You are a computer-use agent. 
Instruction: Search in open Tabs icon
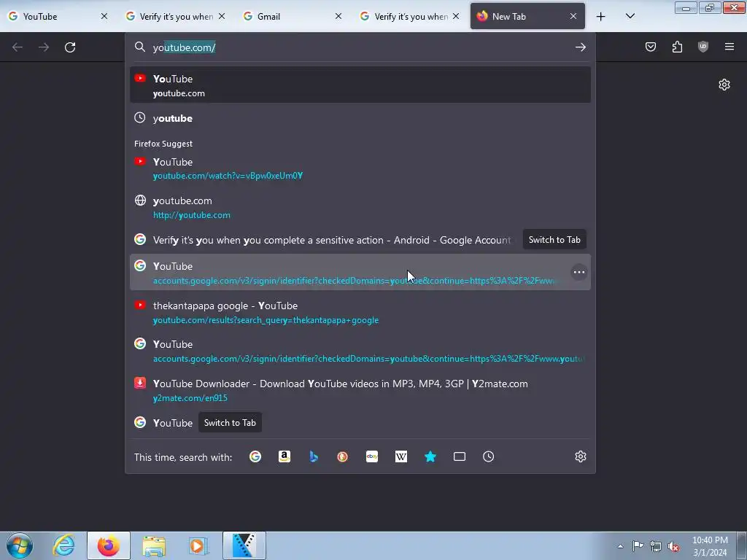(x=460, y=456)
